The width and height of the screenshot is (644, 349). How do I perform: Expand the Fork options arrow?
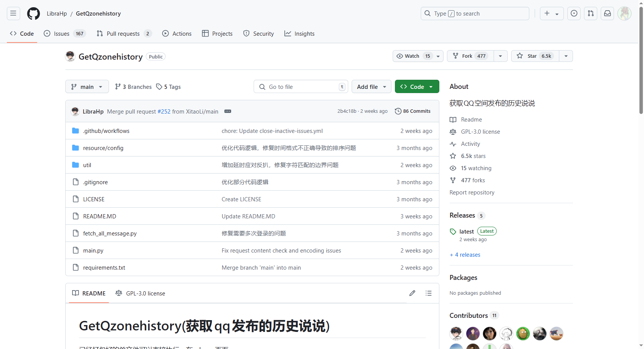point(500,56)
